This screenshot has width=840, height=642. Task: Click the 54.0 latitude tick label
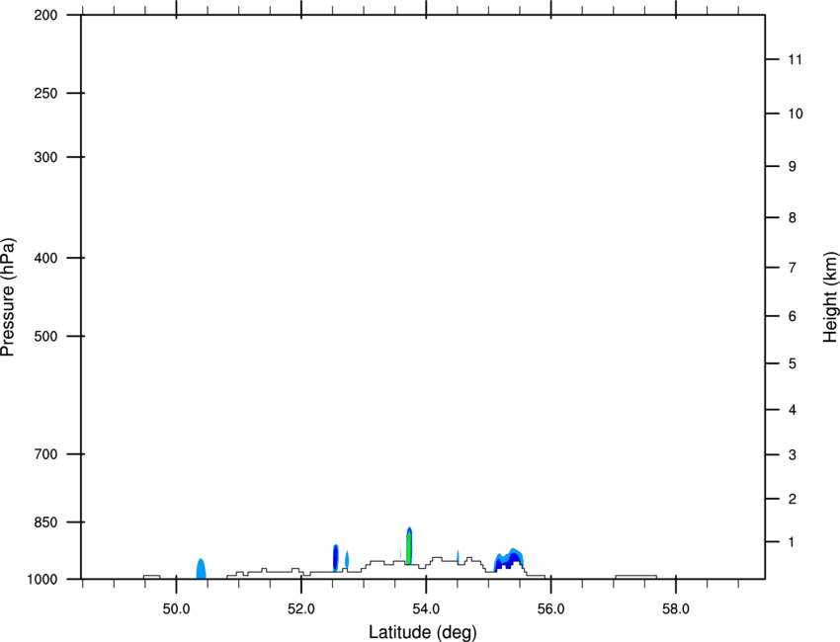point(426,609)
